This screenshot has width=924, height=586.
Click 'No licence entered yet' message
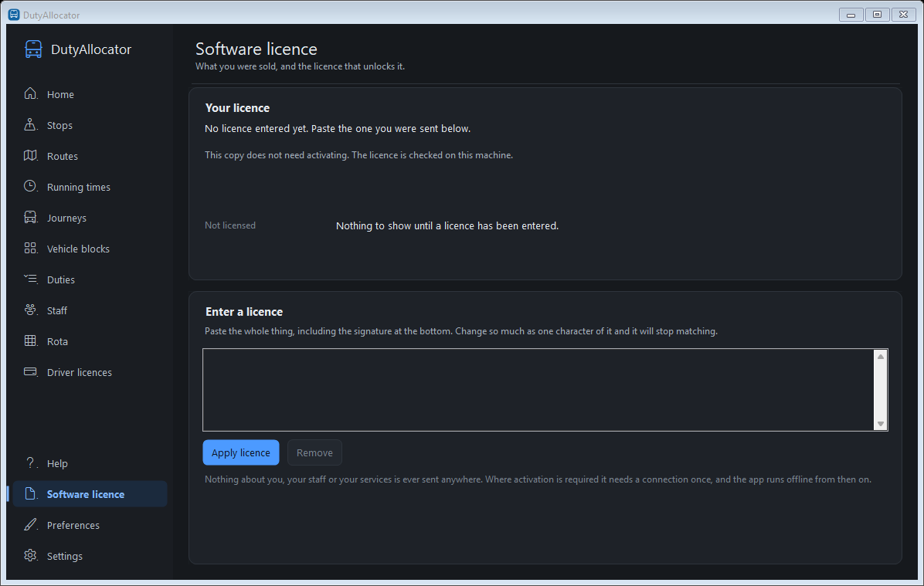click(338, 128)
